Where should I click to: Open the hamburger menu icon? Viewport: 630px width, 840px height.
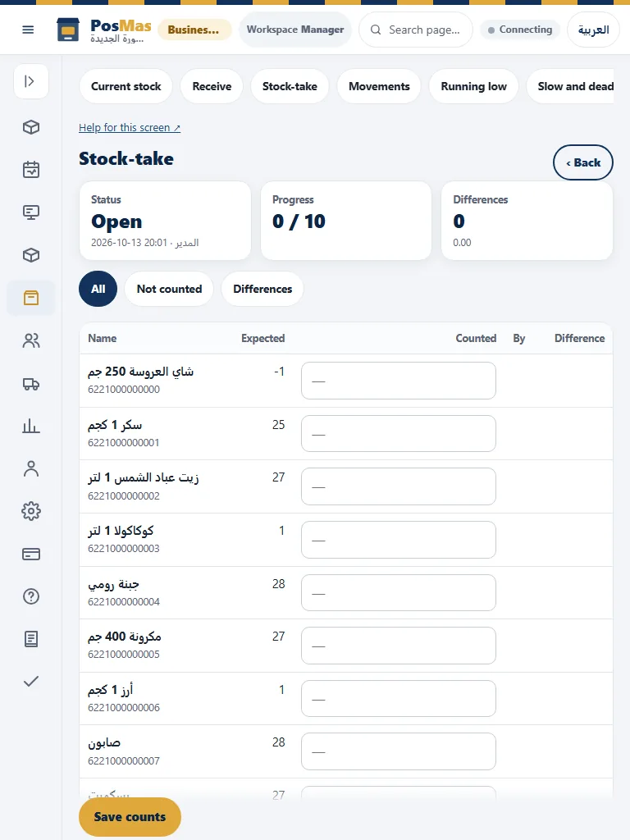28,30
